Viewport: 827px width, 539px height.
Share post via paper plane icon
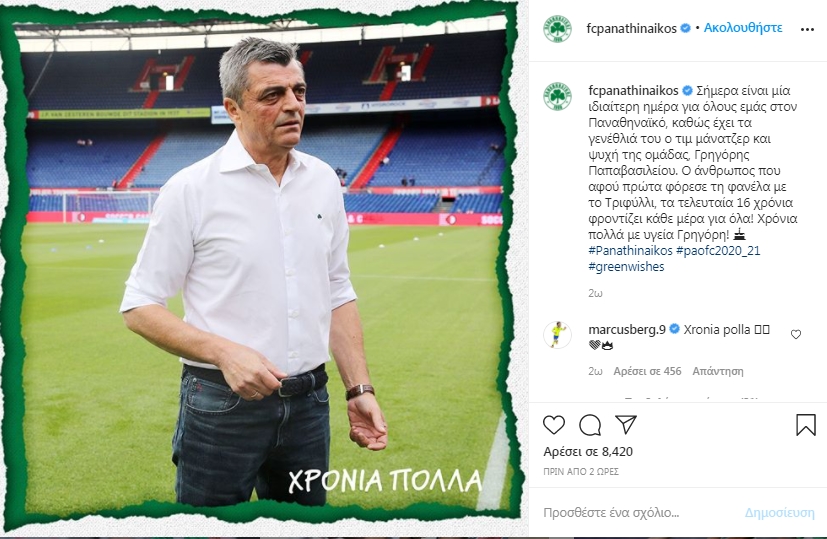coord(626,425)
